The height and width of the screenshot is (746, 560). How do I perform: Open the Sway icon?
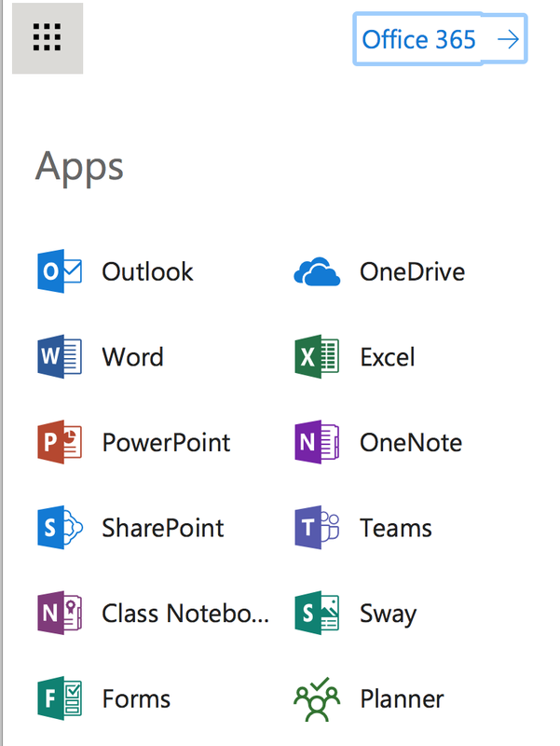coord(317,614)
